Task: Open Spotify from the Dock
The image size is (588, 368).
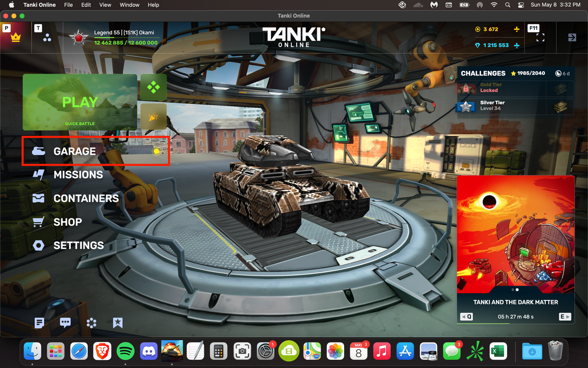Action: click(x=125, y=352)
